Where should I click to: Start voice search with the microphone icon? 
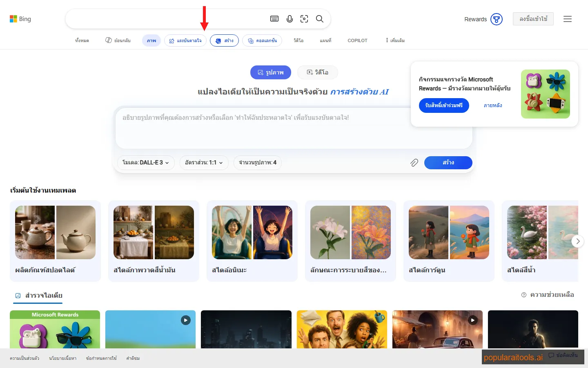click(x=290, y=18)
